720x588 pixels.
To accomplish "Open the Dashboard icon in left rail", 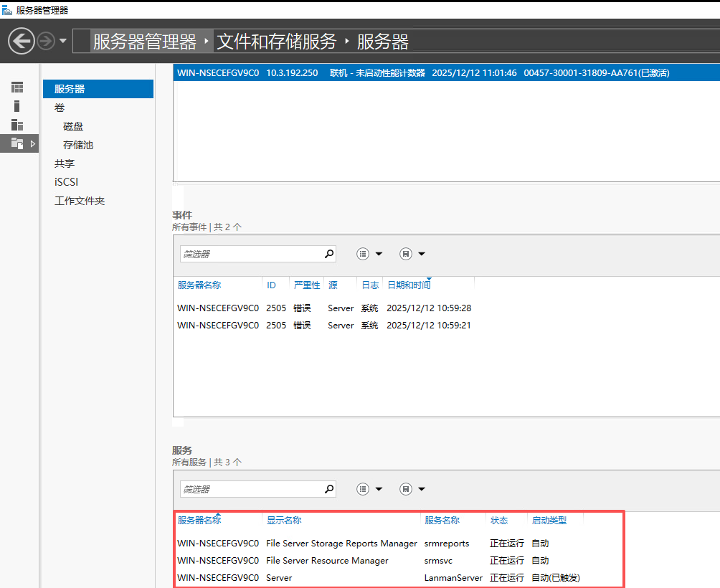I will pyautogui.click(x=17, y=87).
